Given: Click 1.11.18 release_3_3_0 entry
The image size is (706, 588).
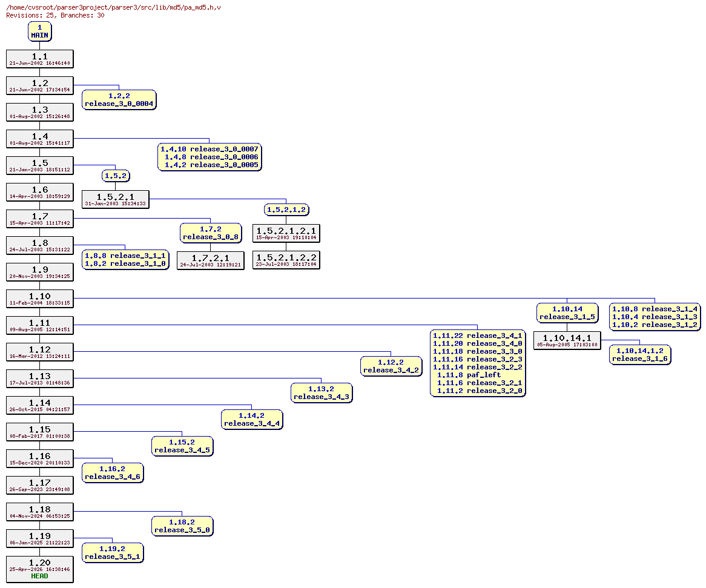Looking at the screenshot, I should [x=477, y=351].
